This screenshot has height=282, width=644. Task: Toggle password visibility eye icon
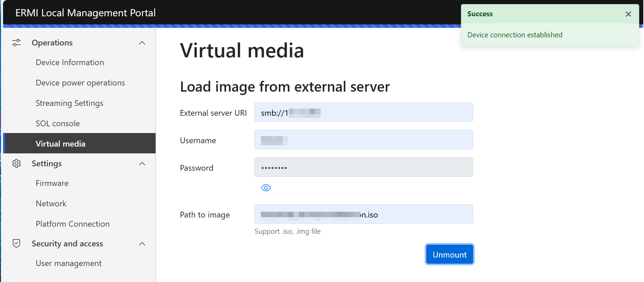266,188
